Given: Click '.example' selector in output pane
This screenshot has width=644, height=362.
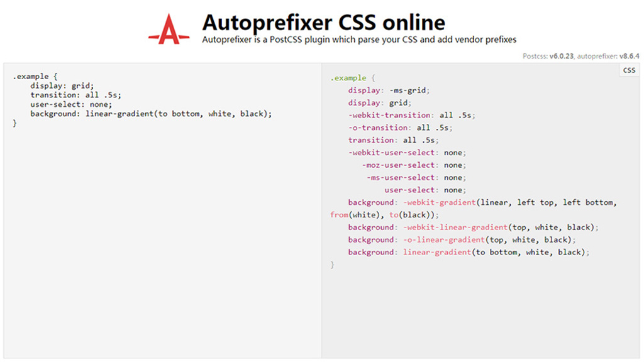Looking at the screenshot, I should [348, 78].
